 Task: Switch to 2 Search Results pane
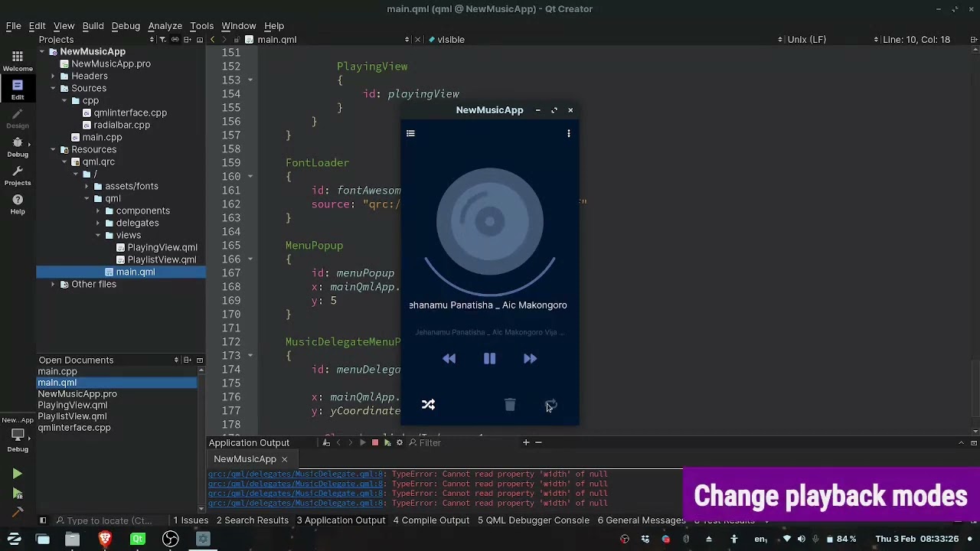click(x=253, y=520)
